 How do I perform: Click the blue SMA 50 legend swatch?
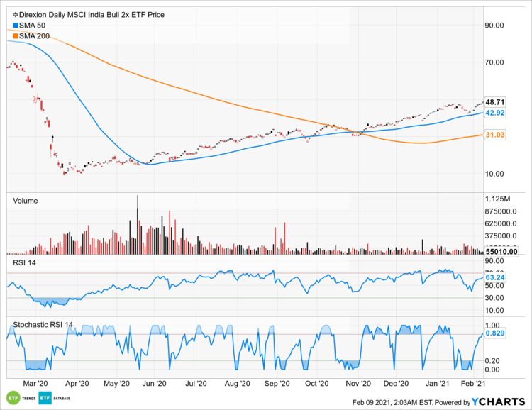point(16,25)
